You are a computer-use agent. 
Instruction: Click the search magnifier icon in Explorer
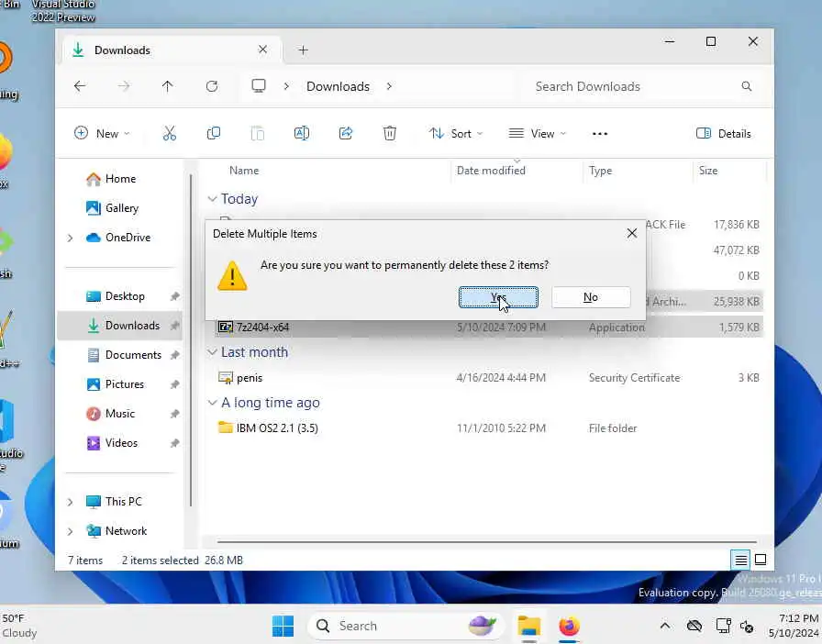pos(747,86)
